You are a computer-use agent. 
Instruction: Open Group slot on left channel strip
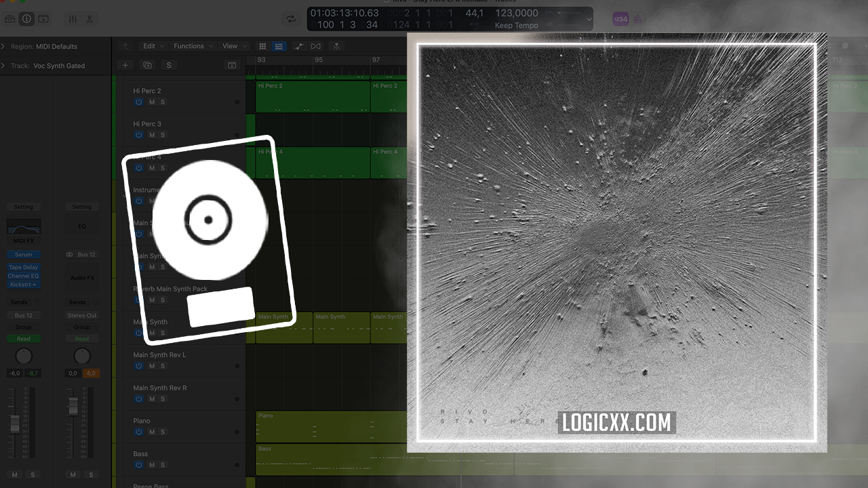(24, 327)
